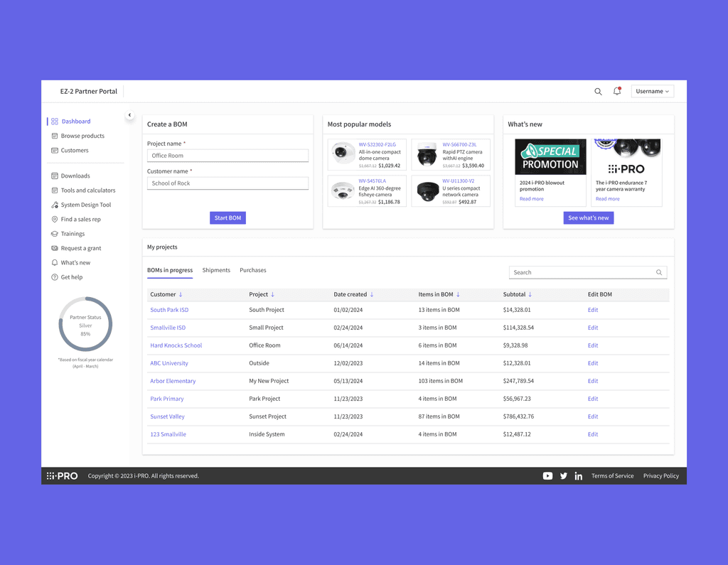The height and width of the screenshot is (565, 728).
Task: Open 123 Smallville customer link
Action: coord(168,434)
